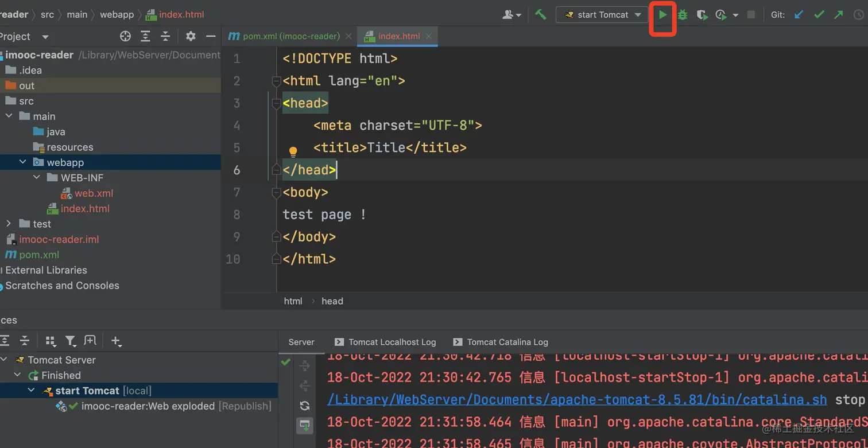Viewport: 868px width, 448px height.
Task: Commit changes with Git green checkmark
Action: [819, 15]
